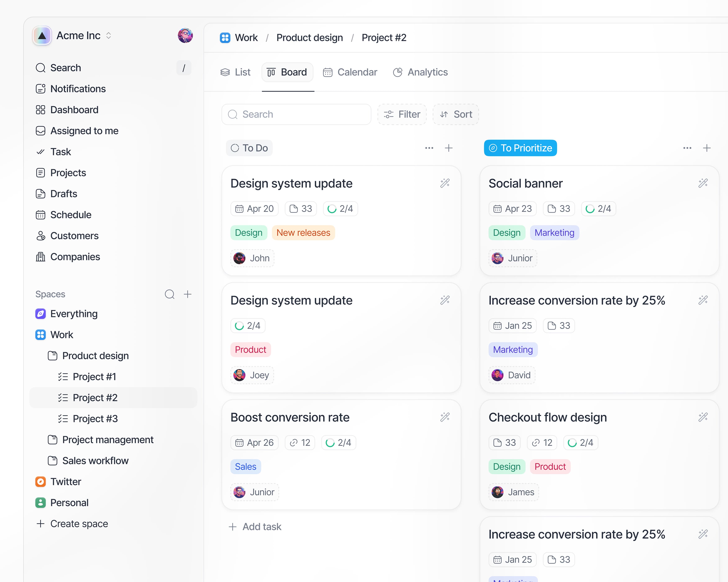Open the user profile avatar in sidebar
Viewport: 728px width, 582px height.
click(x=185, y=35)
